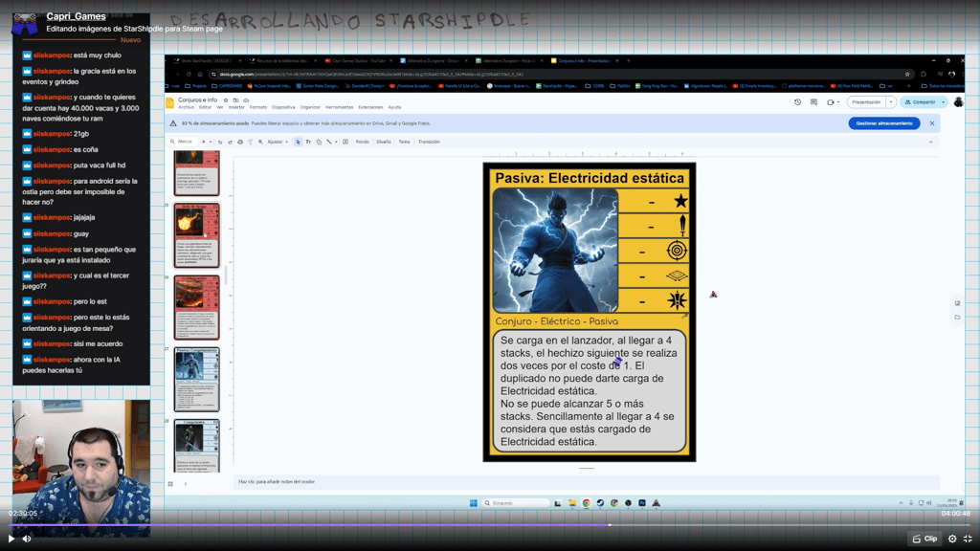This screenshot has height=551, width=980.
Task: Open the Insertar menu
Action: tap(236, 107)
